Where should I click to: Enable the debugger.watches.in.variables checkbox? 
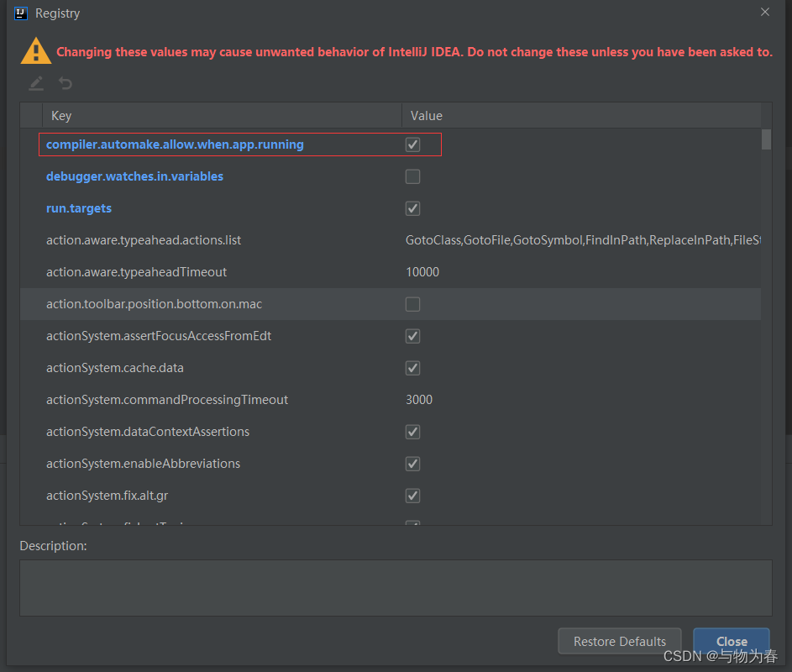412,176
